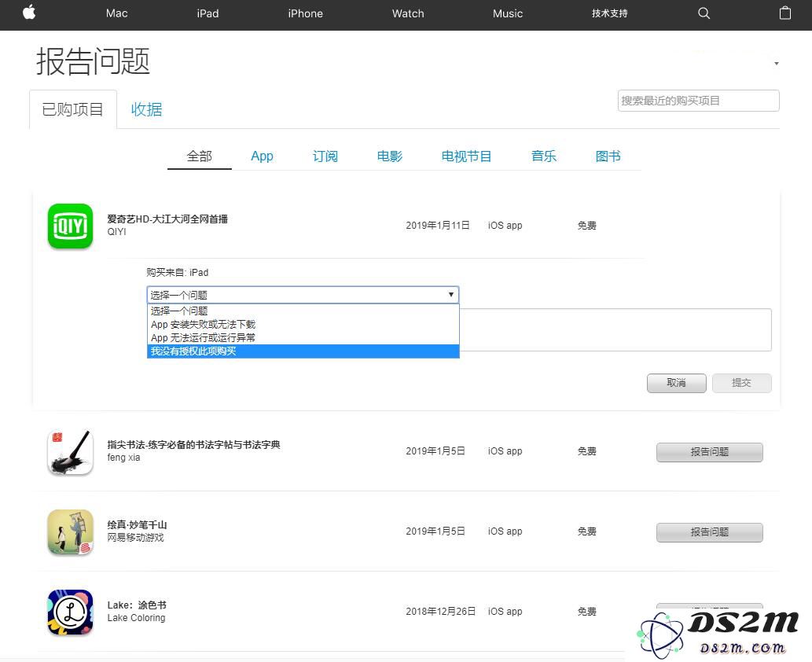This screenshot has width=812, height=662.
Task: Click the Apple logo icon
Action: click(29, 13)
